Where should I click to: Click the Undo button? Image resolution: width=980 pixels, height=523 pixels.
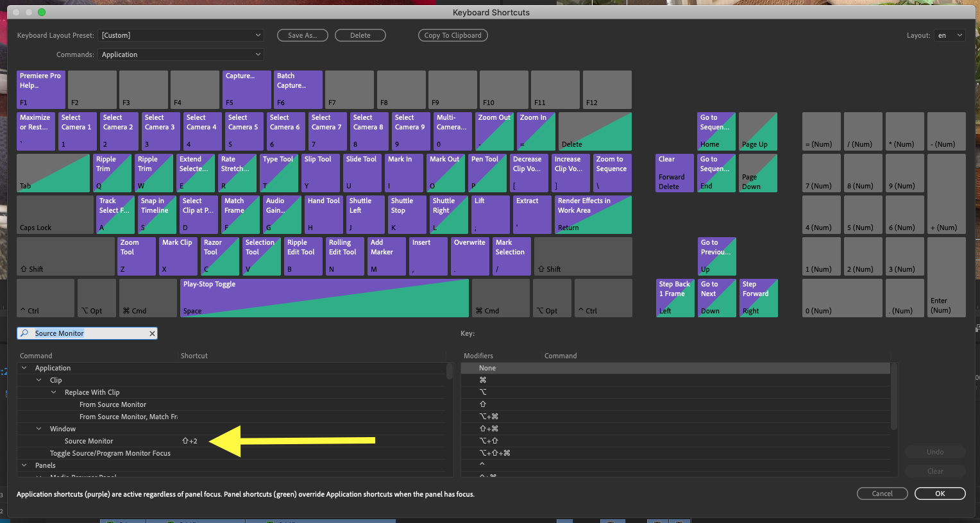click(x=935, y=452)
